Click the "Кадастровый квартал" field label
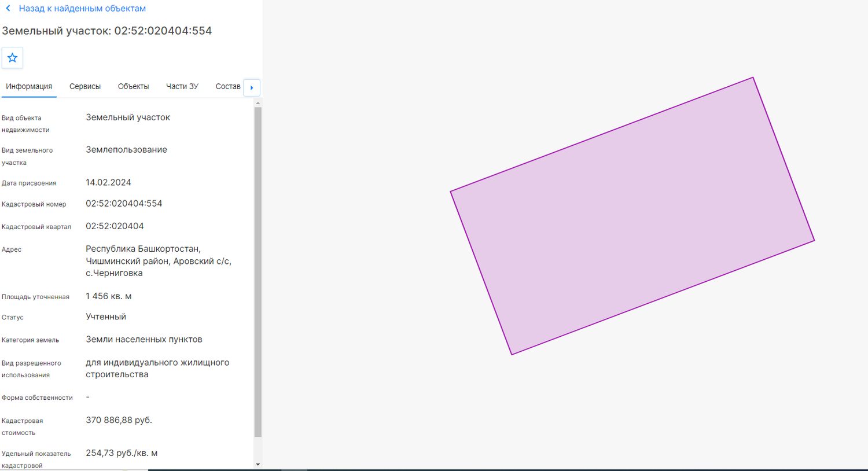Image resolution: width=868 pixels, height=471 pixels. pyautogui.click(x=36, y=227)
